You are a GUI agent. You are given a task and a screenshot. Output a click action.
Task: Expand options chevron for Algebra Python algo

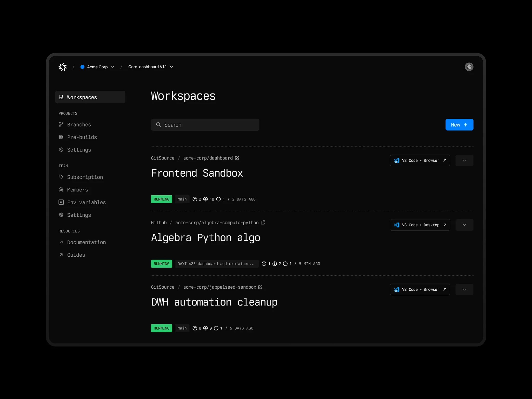point(464,225)
